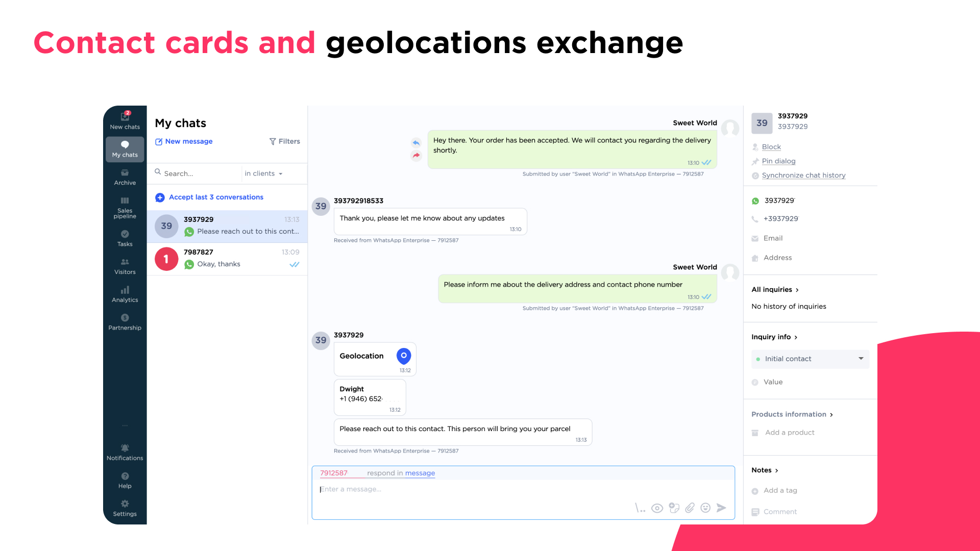This screenshot has height=551, width=980.
Task: Go to Archive in sidebar
Action: [125, 177]
